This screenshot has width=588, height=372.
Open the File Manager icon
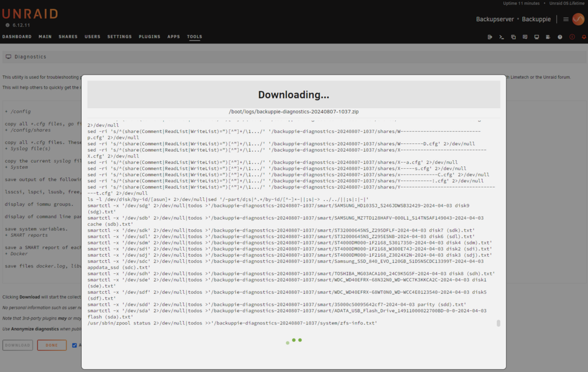513,37
